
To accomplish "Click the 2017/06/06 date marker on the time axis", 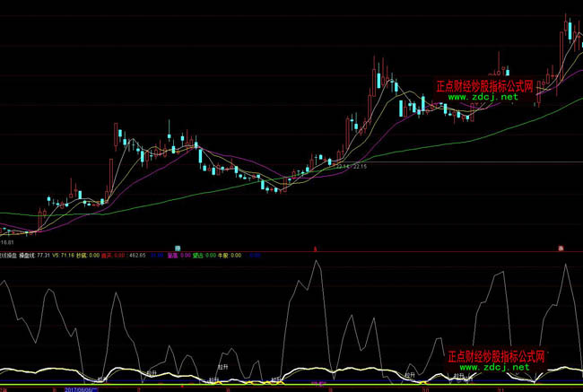I will point(80,390).
